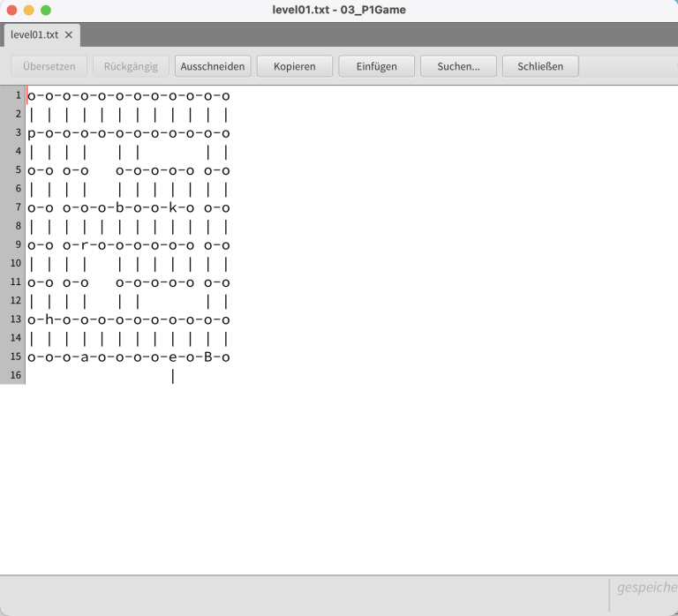Click the green window zoom button
678x616 pixels.
point(46,10)
